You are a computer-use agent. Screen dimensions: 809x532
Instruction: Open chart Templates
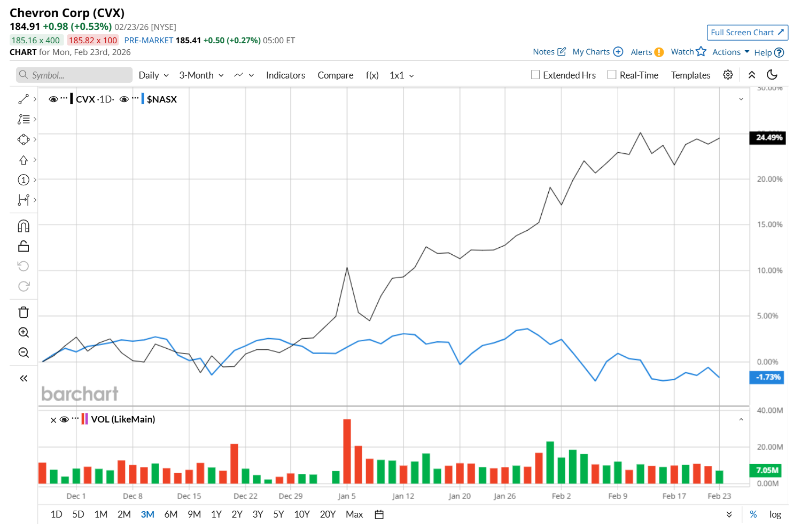point(691,75)
